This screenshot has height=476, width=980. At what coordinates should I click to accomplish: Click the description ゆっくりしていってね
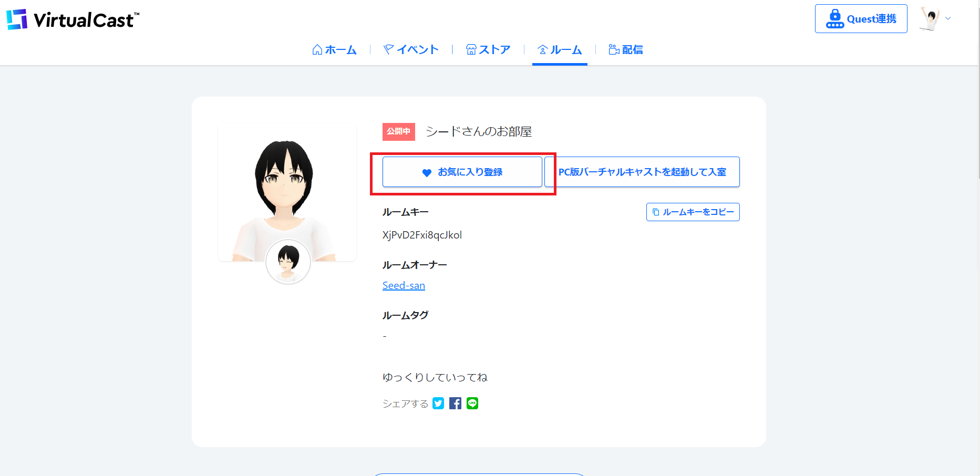(x=435, y=377)
